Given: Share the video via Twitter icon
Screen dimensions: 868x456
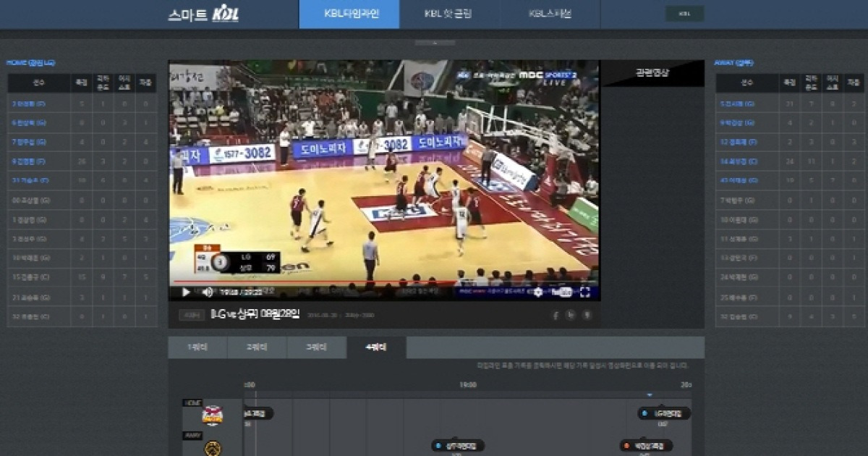Looking at the screenshot, I should tap(571, 315).
